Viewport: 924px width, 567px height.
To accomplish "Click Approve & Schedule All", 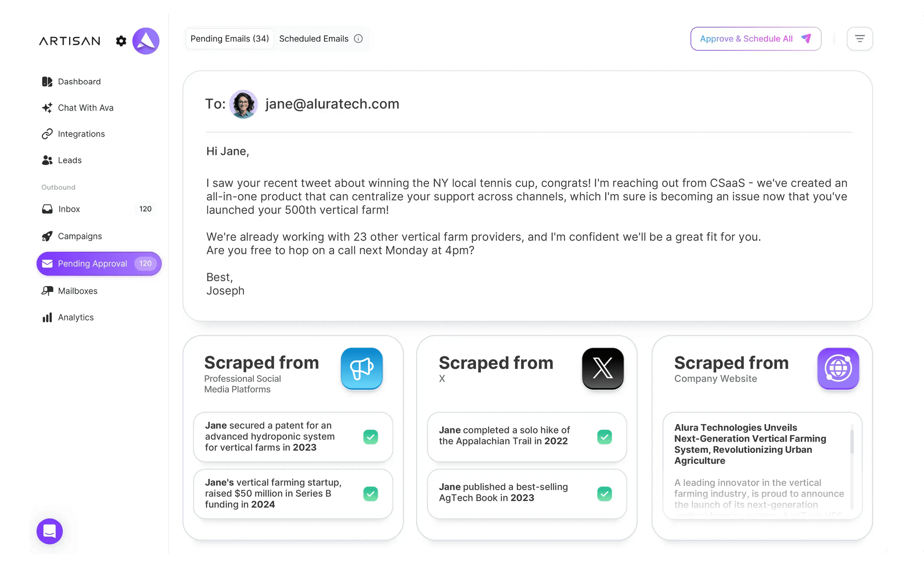I will (755, 39).
